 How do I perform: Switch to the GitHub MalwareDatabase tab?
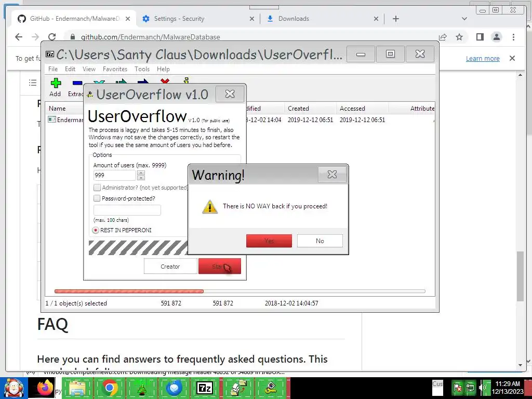click(x=74, y=19)
